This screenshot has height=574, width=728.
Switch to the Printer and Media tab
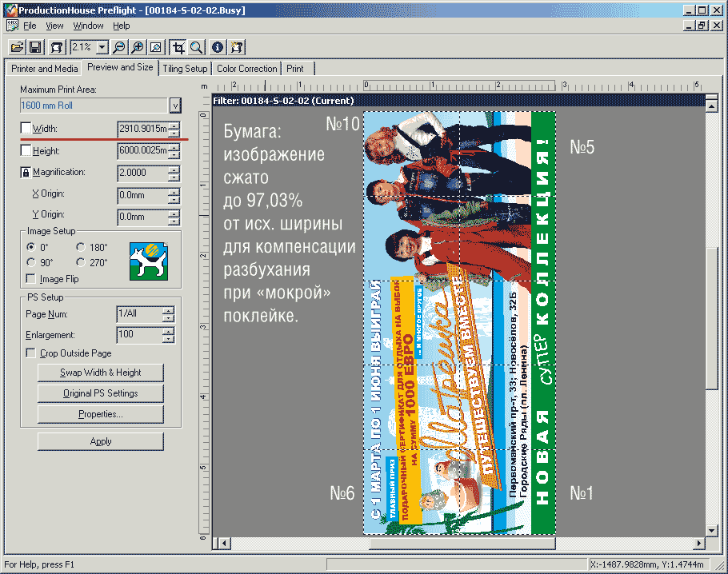tap(45, 69)
